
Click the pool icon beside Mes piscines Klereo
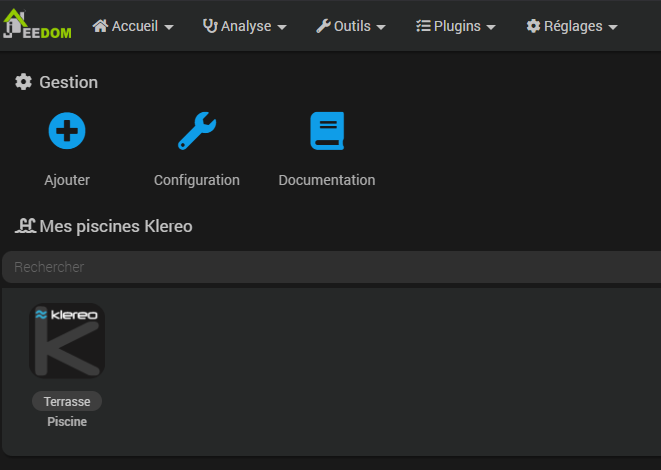click(x=25, y=226)
